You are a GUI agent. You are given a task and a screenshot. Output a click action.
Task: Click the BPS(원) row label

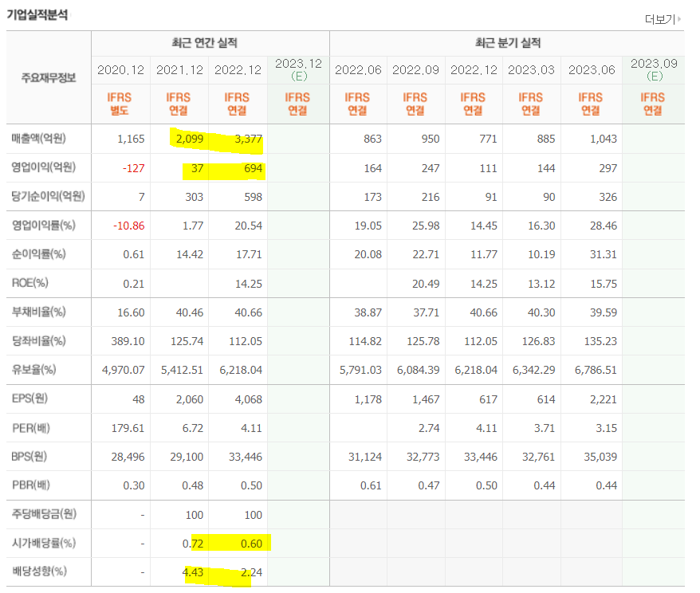point(29,457)
